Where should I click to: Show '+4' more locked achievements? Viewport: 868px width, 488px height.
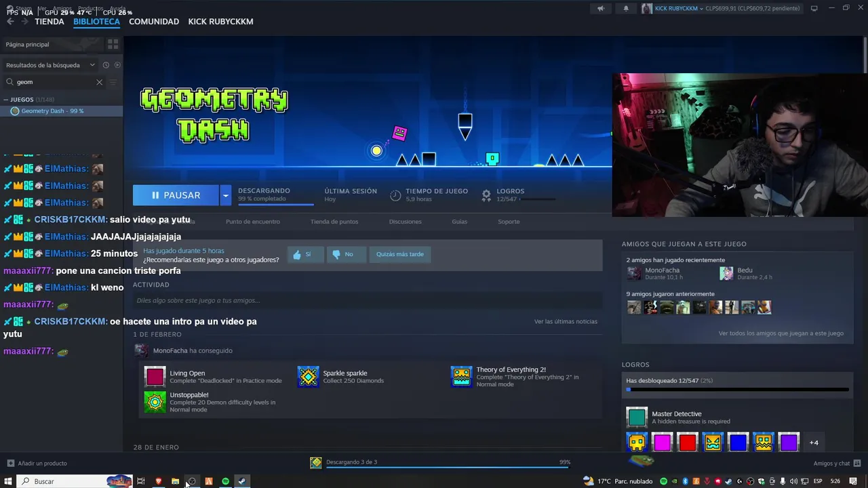coord(814,443)
